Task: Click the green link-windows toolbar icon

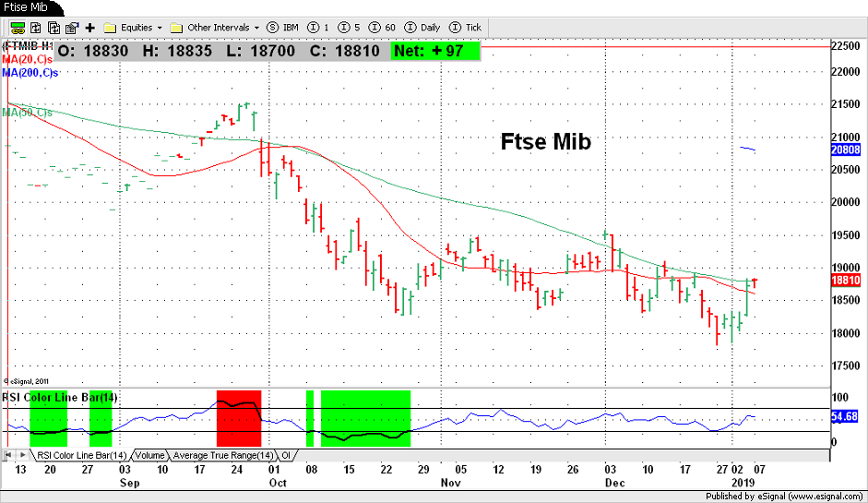Action: pyautogui.click(x=18, y=28)
